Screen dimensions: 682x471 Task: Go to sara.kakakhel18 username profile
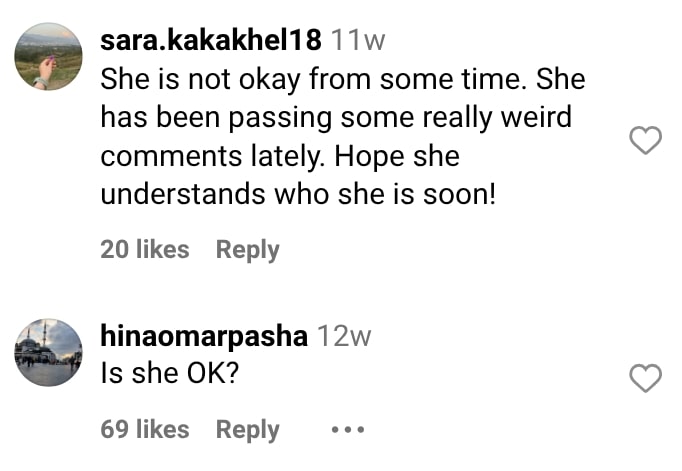pos(211,40)
